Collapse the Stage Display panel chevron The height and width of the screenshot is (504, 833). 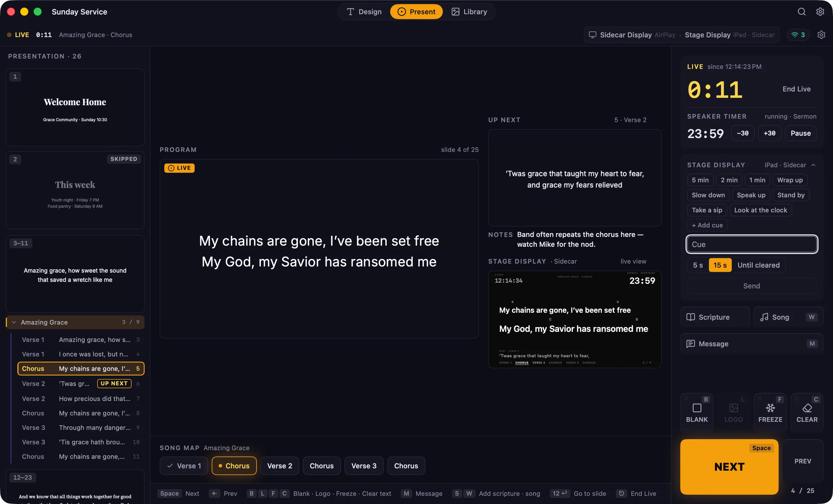(x=813, y=165)
